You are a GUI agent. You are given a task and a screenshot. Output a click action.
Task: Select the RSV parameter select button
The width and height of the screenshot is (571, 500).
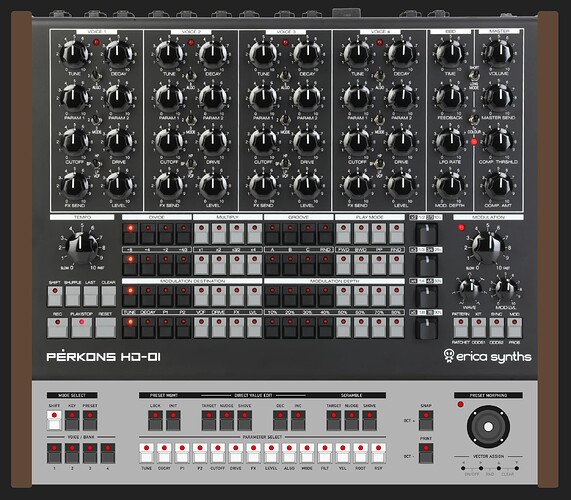[x=378, y=453]
